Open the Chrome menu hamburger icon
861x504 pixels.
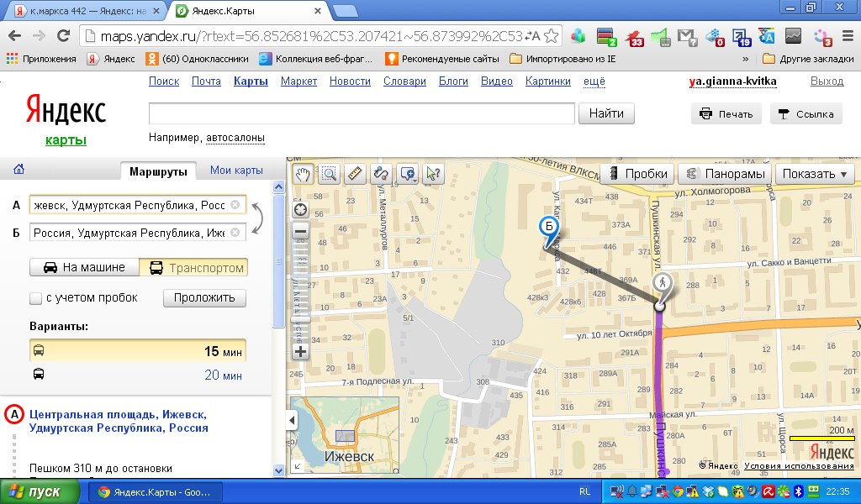click(x=848, y=36)
